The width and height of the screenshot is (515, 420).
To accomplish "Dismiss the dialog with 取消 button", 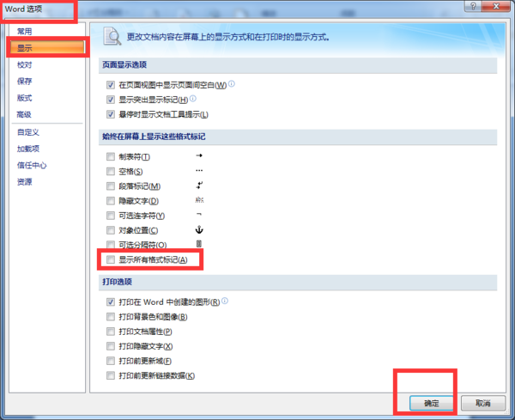I will point(482,403).
